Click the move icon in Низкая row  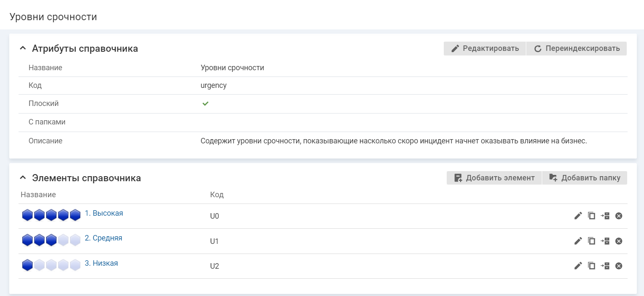[x=605, y=266]
